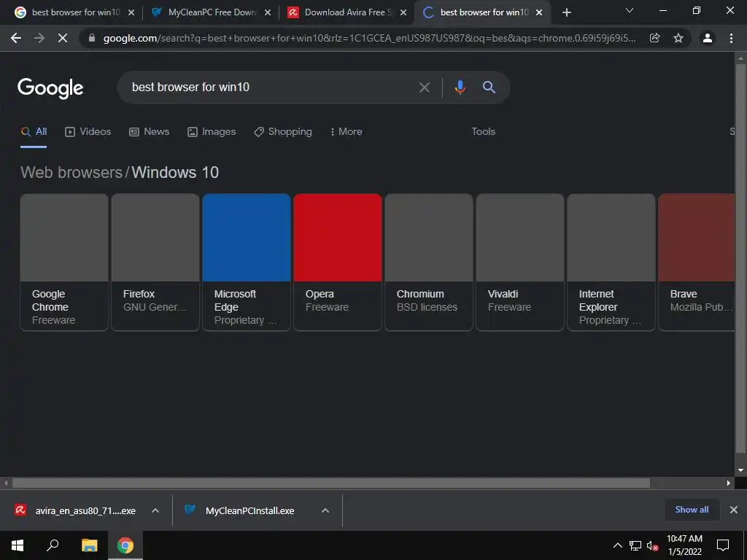Image resolution: width=747 pixels, height=560 pixels.
Task: Share this page via the share icon
Action: click(655, 38)
